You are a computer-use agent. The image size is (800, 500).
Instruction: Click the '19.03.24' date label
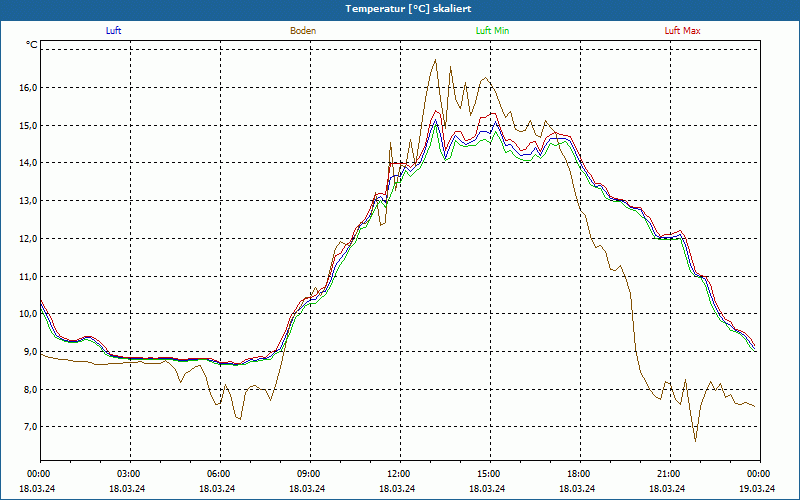[758, 488]
